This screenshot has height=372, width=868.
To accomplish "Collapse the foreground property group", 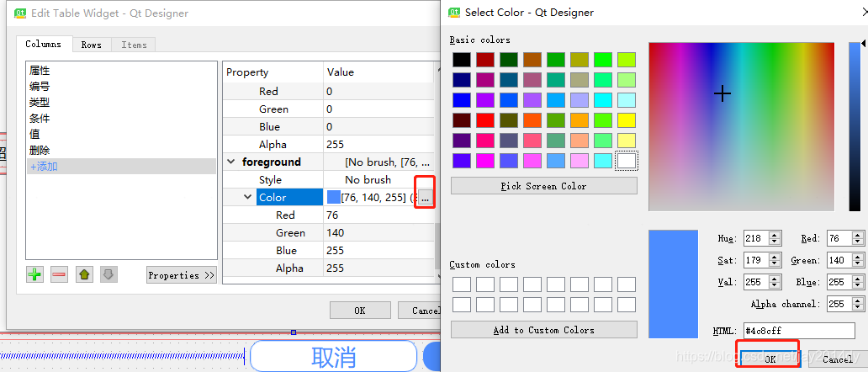I will (x=230, y=162).
